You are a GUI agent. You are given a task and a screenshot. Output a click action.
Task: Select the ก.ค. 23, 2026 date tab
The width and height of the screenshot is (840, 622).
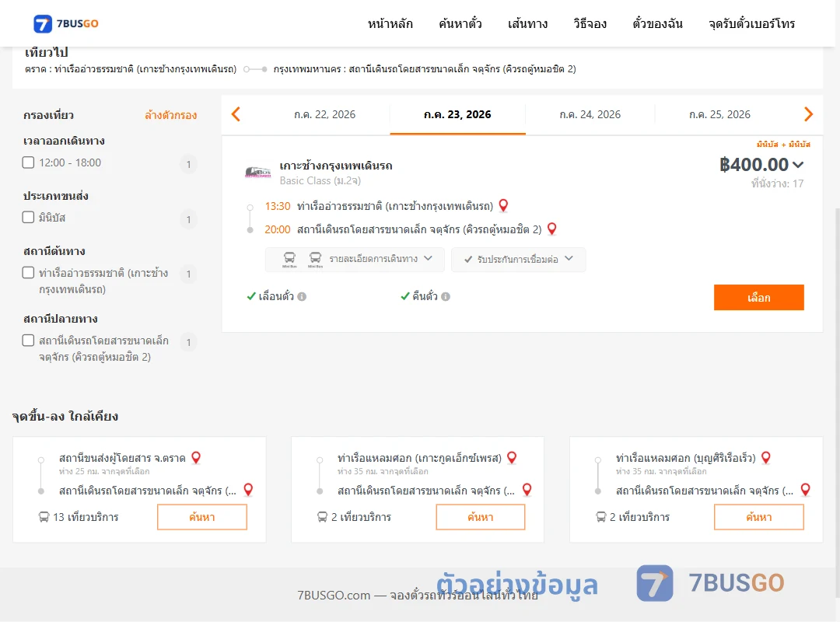(457, 114)
